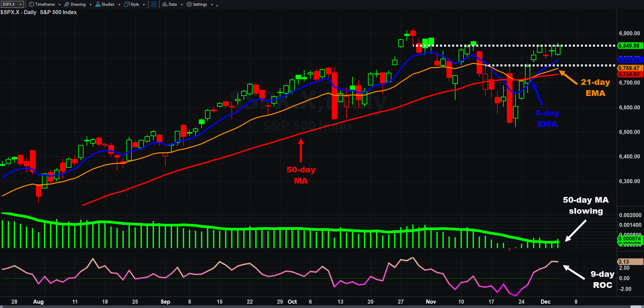Expand the Timeframe dropdown arrow
The image size is (644, 308).
60,5
